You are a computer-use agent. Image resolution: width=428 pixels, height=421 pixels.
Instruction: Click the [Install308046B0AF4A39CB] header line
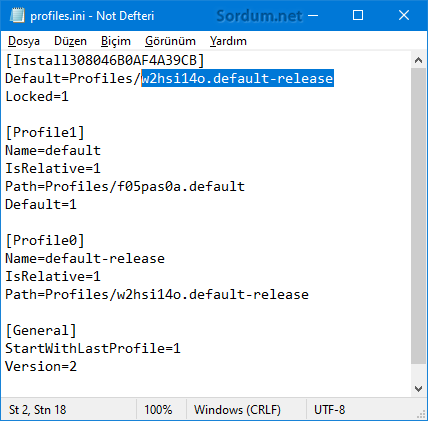point(105,60)
